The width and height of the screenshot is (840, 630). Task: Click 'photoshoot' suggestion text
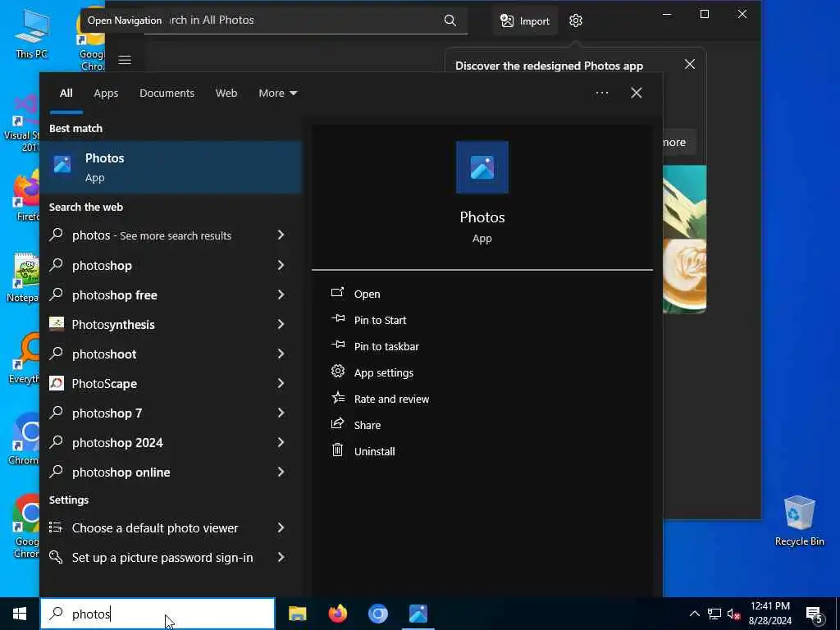point(104,354)
